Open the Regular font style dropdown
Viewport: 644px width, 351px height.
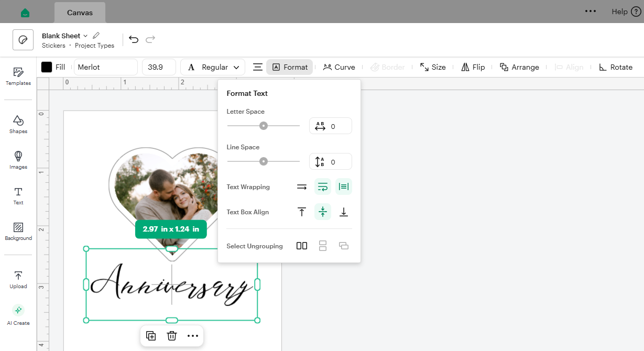[x=213, y=67]
